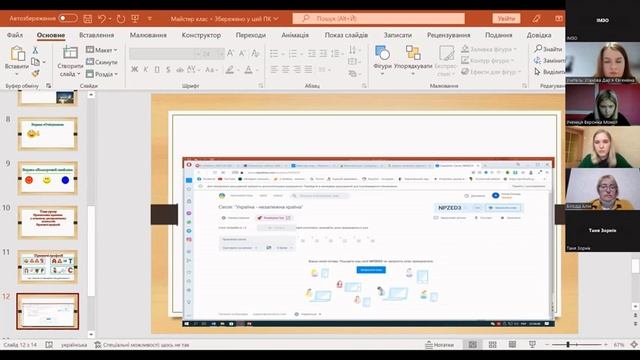Click the justify text alignment icon
640x360 pixels.
point(308,70)
